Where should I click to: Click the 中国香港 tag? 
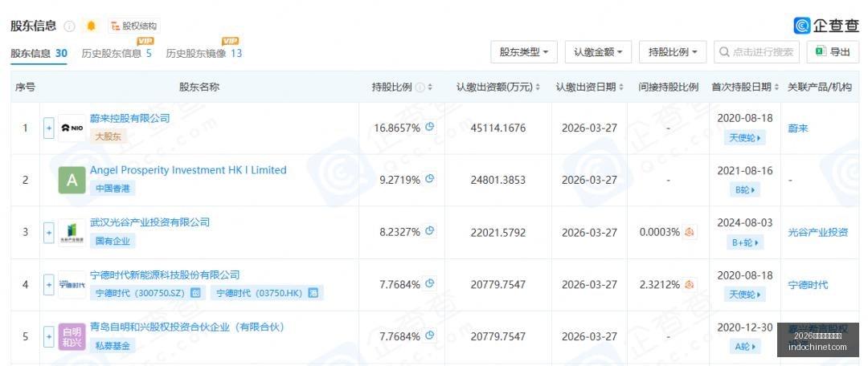coord(113,188)
